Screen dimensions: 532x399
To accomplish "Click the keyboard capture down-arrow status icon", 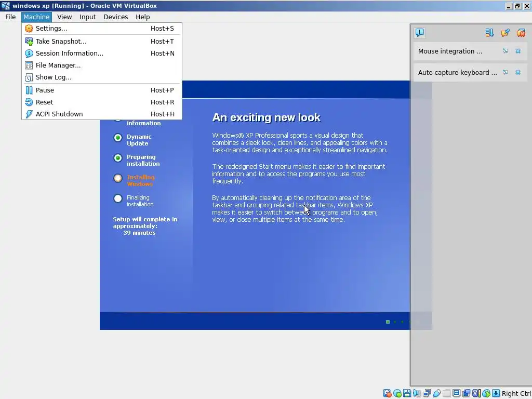I will (x=496, y=393).
